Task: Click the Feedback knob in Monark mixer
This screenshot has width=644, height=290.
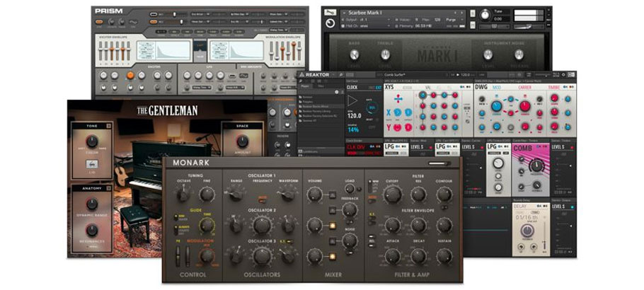Action: (x=350, y=209)
